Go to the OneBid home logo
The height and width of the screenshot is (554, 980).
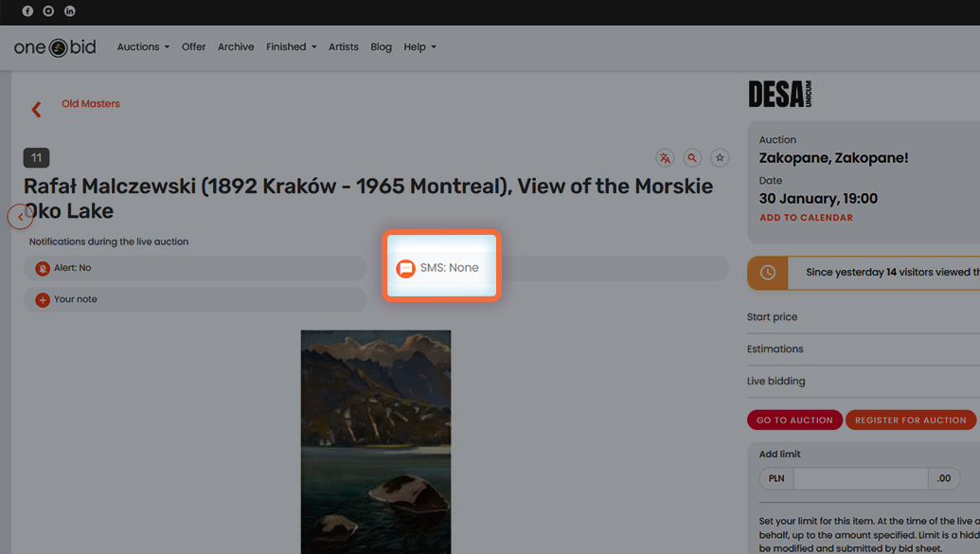click(55, 47)
